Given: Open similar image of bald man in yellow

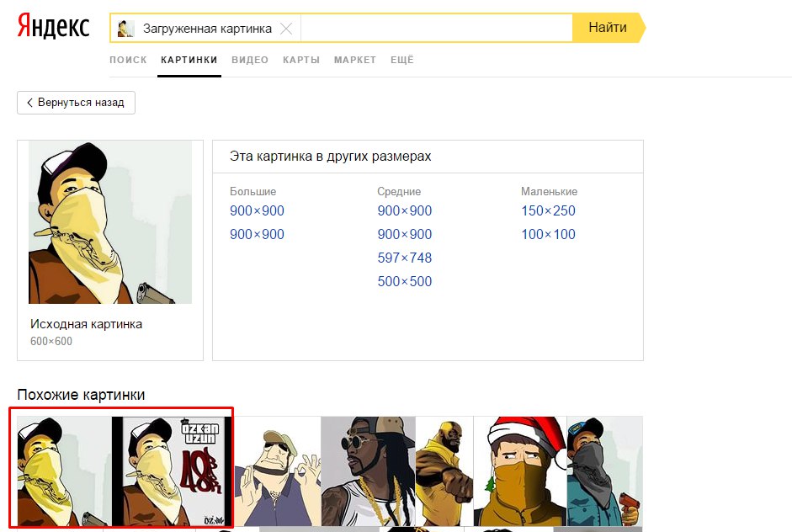Looking at the screenshot, I should coord(444,471).
